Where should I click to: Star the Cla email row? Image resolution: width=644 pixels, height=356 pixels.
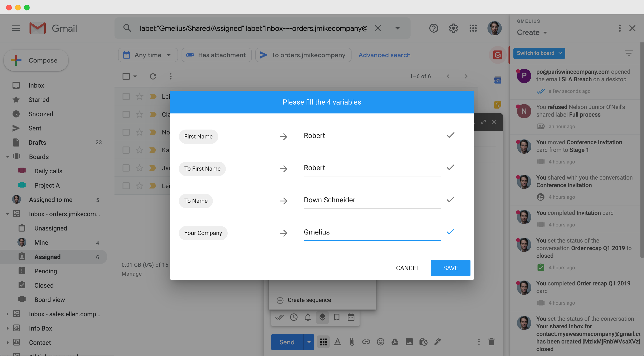[140, 114]
